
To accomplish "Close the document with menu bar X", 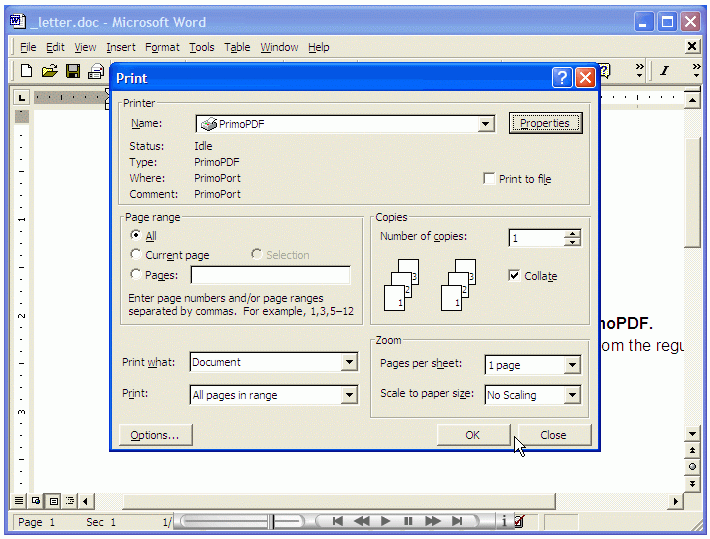I will pos(691,46).
